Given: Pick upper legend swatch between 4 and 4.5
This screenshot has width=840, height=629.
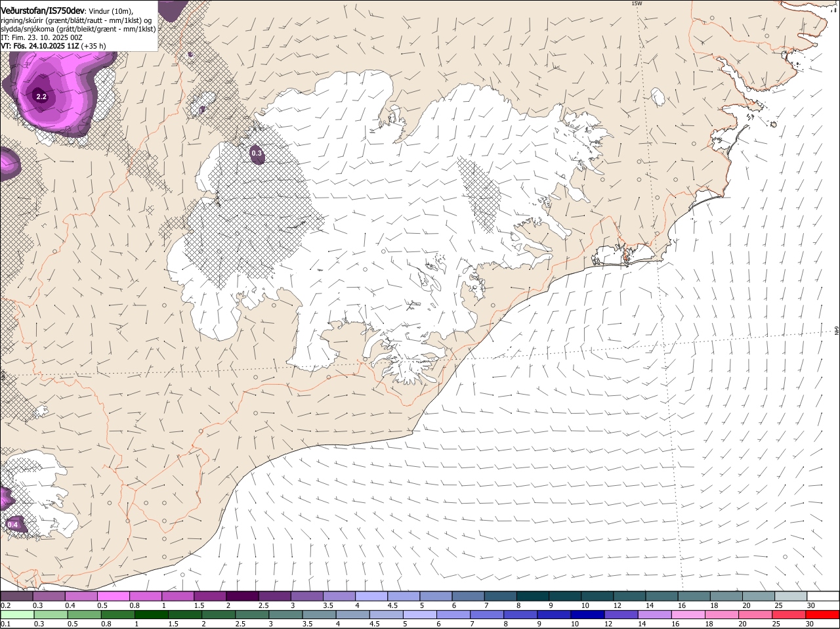Looking at the screenshot, I should 373,596.
